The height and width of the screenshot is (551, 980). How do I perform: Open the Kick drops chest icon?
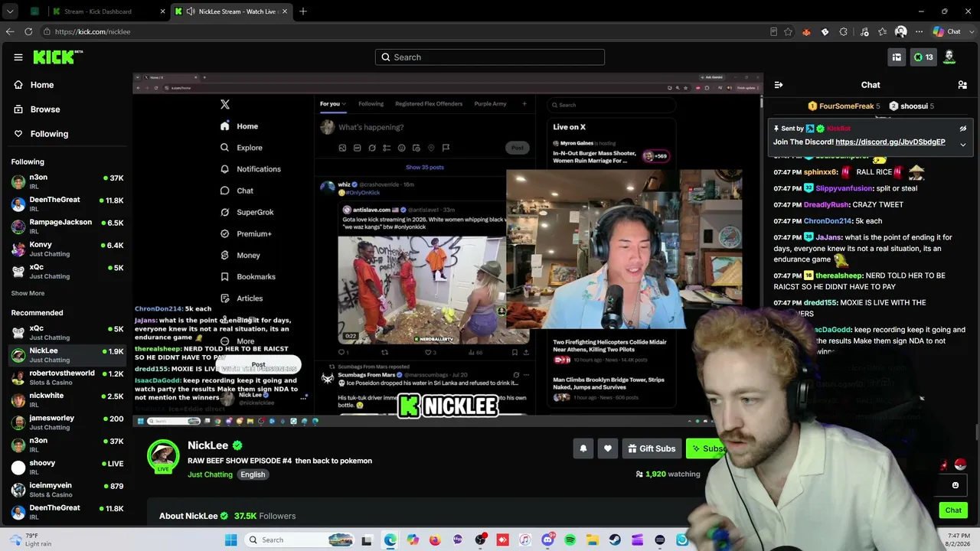(897, 57)
